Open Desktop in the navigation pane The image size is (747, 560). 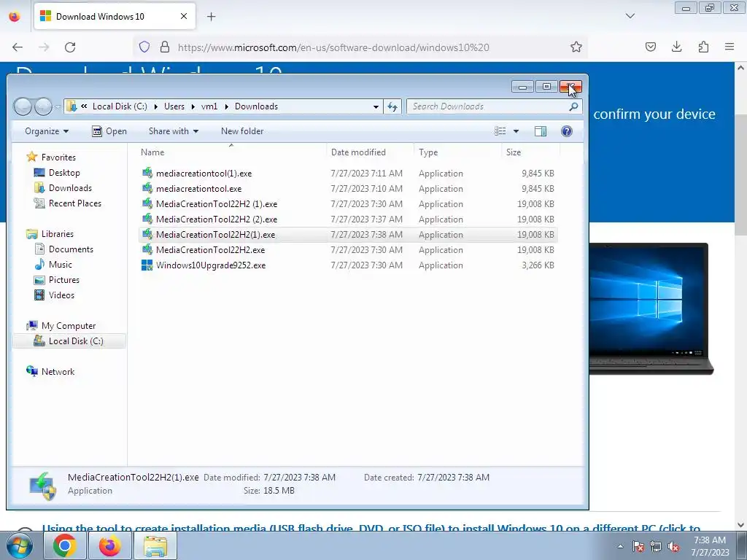(64, 173)
